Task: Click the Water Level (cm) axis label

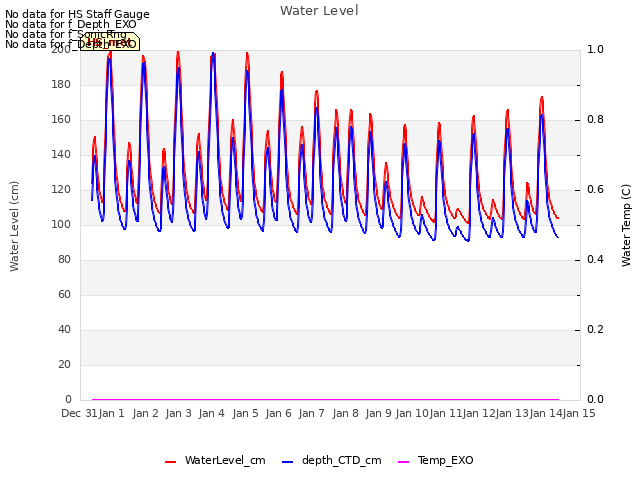Action: 14,226
